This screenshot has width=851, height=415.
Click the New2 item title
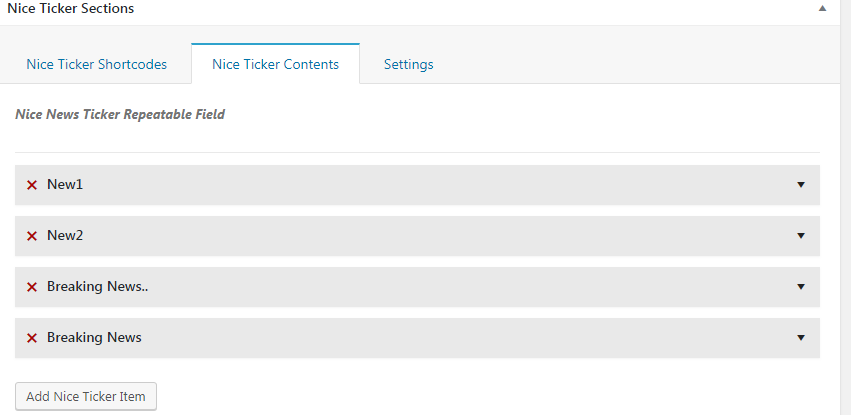tap(65, 236)
